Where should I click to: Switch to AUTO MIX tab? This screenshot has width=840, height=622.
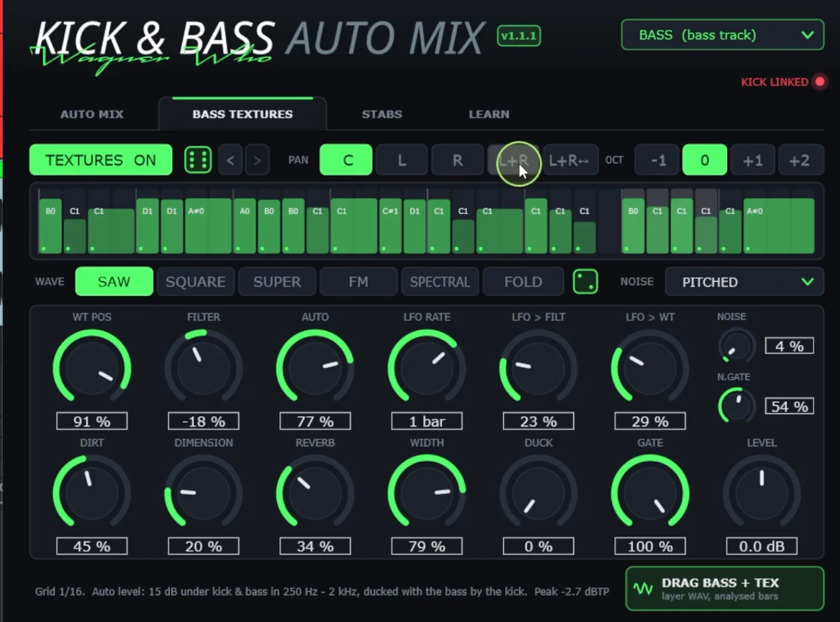point(92,114)
